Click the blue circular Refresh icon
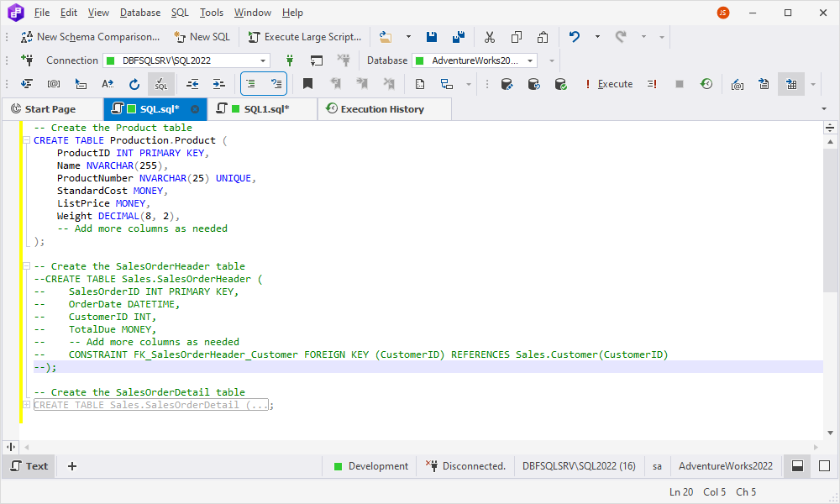 (134, 84)
